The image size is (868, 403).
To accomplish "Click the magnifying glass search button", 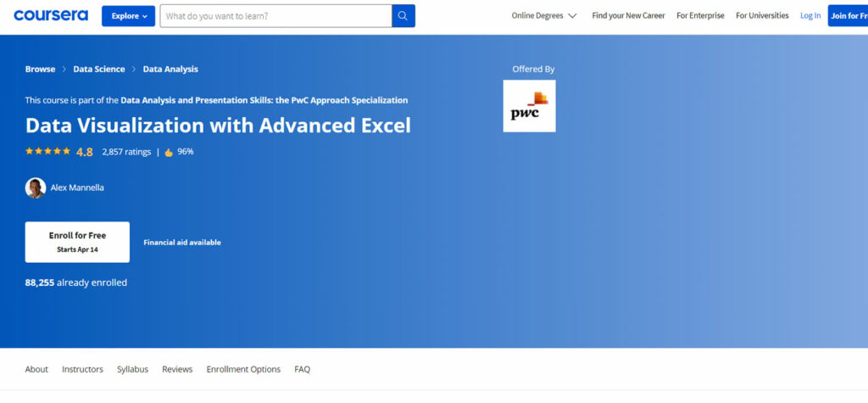I will coord(403,16).
